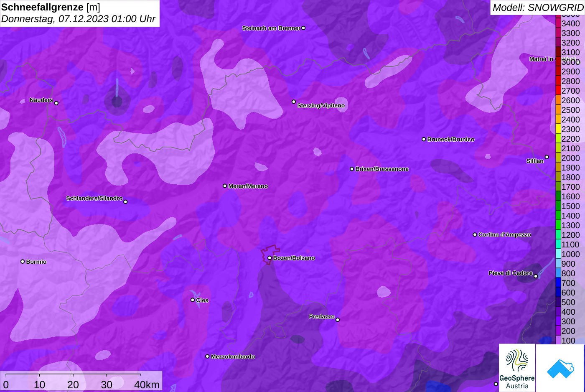The height and width of the screenshot is (392, 585).
Task: Click the Mezzolombardo marker dot
Action: click(x=207, y=356)
